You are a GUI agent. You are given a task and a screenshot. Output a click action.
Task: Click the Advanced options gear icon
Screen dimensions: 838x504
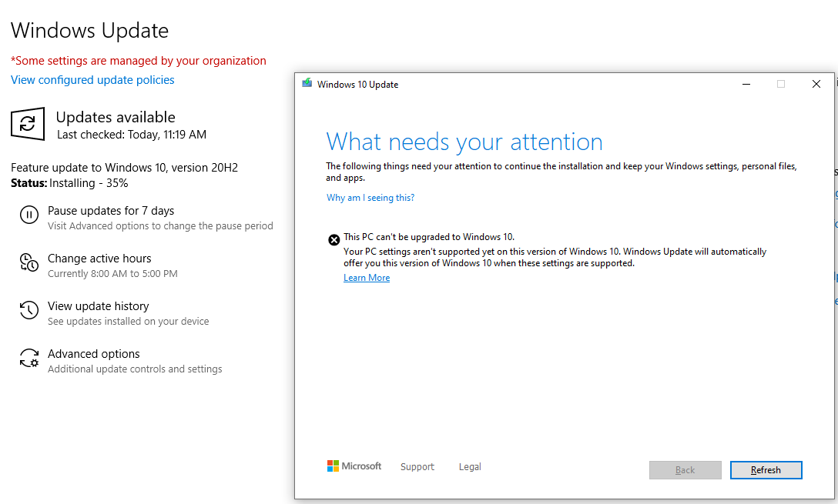click(x=28, y=358)
